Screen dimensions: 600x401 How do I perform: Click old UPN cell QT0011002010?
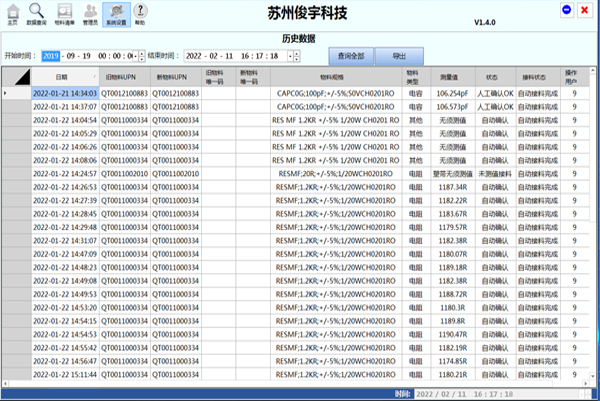coord(125,174)
